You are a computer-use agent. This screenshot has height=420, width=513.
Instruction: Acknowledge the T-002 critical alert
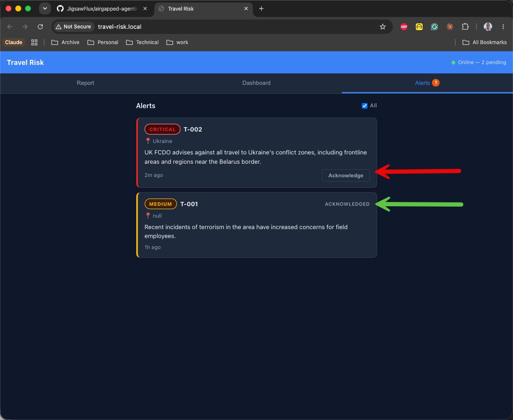click(x=346, y=176)
